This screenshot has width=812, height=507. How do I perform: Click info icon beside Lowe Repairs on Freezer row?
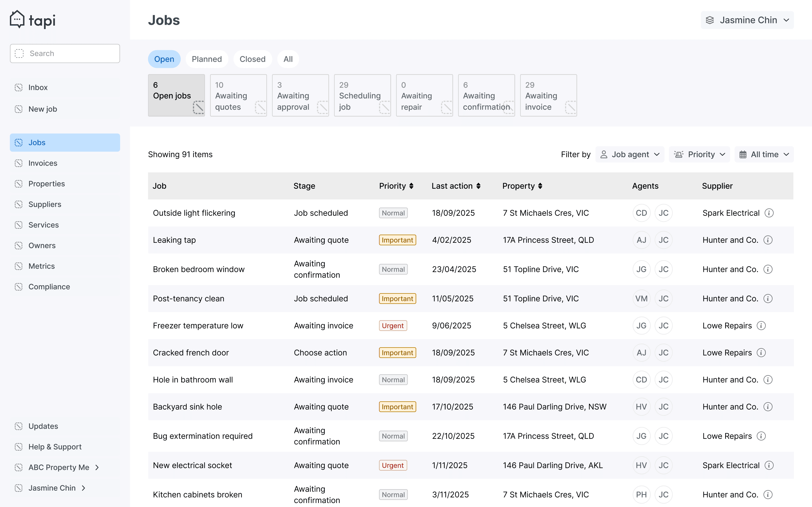coord(761,326)
